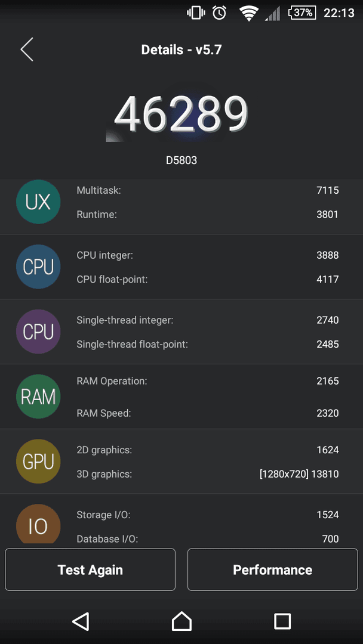Image resolution: width=363 pixels, height=644 pixels.
Task: Click the Performance button
Action: 273,569
